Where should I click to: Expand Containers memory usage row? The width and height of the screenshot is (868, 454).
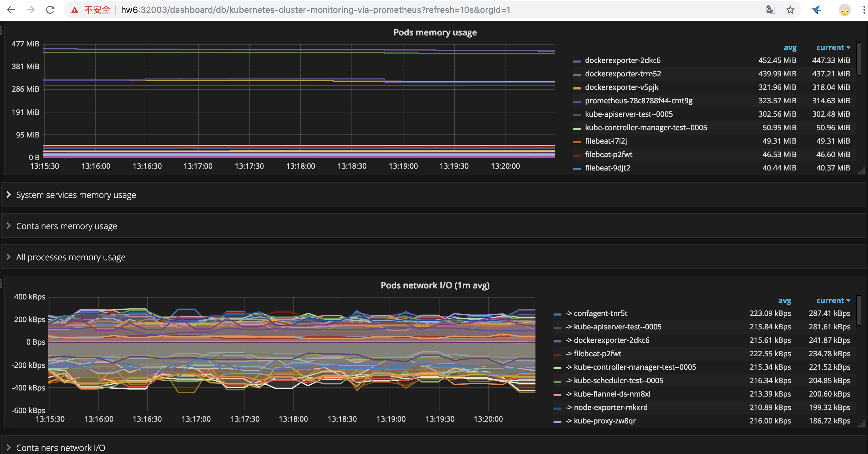coord(433,226)
